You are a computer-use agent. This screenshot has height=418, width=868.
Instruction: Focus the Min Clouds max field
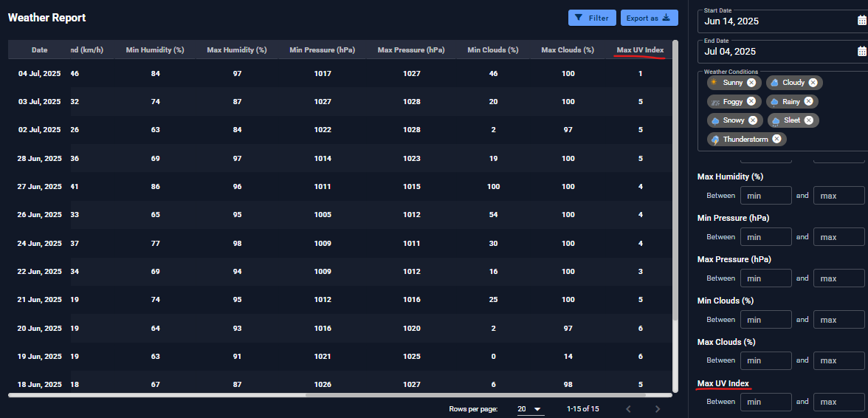click(838, 320)
